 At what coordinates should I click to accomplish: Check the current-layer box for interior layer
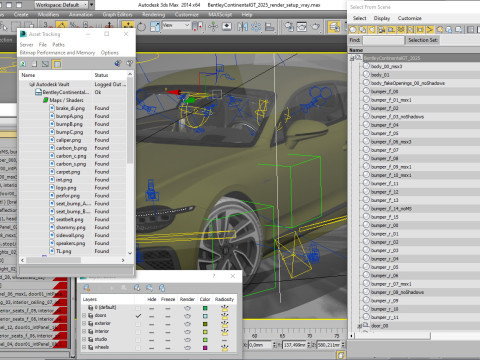point(138,331)
